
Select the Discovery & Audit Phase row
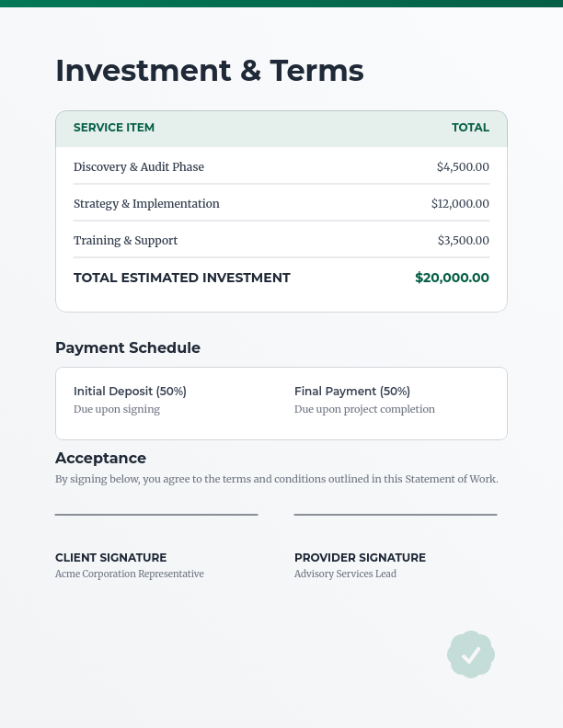pos(139,167)
